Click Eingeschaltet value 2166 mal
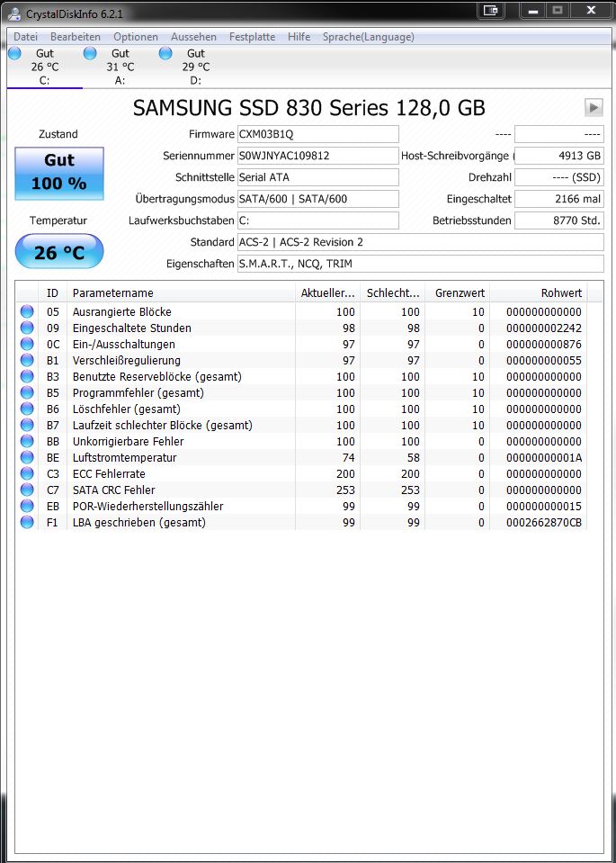The height and width of the screenshot is (863, 616). (x=558, y=199)
